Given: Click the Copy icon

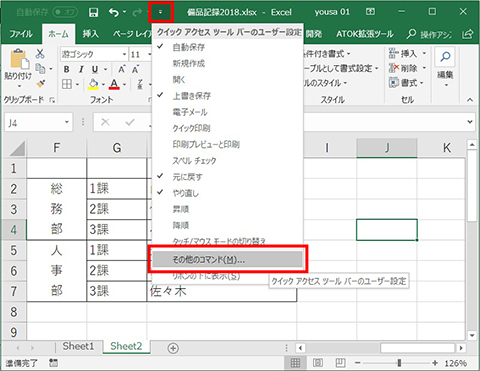Looking at the screenshot, I should 40,69.
